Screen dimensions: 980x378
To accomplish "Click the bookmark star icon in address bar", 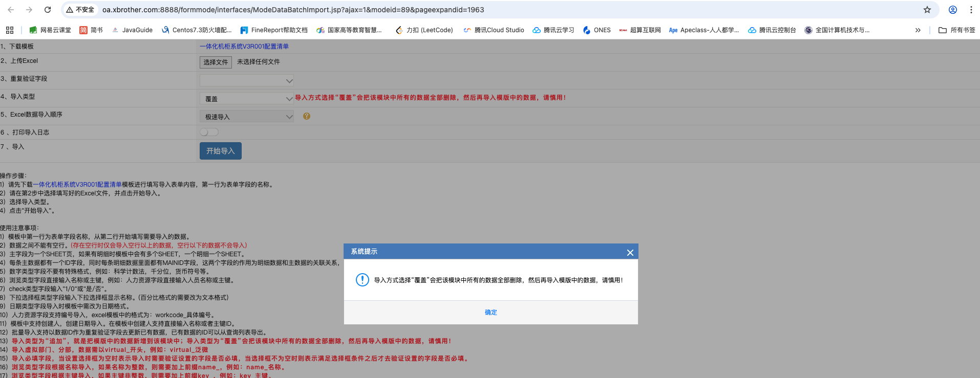I will coord(927,10).
